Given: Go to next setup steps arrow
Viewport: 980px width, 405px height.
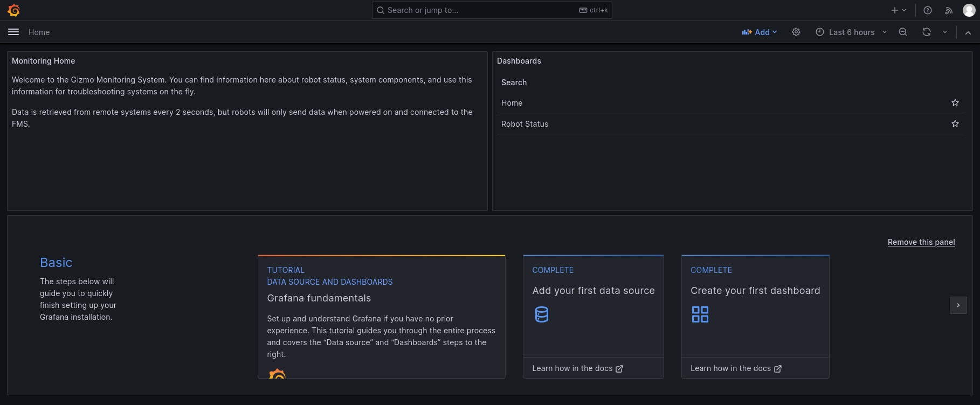Looking at the screenshot, I should click(x=958, y=305).
